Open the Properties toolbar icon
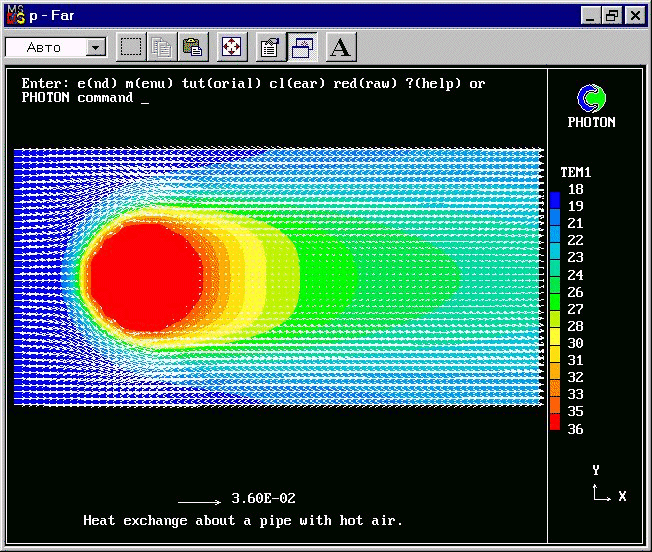The image size is (652, 552). [271, 47]
